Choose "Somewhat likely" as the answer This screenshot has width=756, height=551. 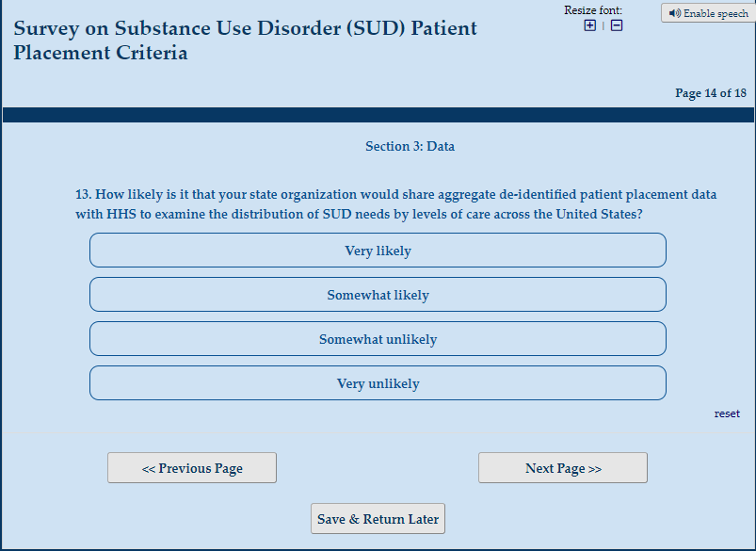click(x=378, y=295)
